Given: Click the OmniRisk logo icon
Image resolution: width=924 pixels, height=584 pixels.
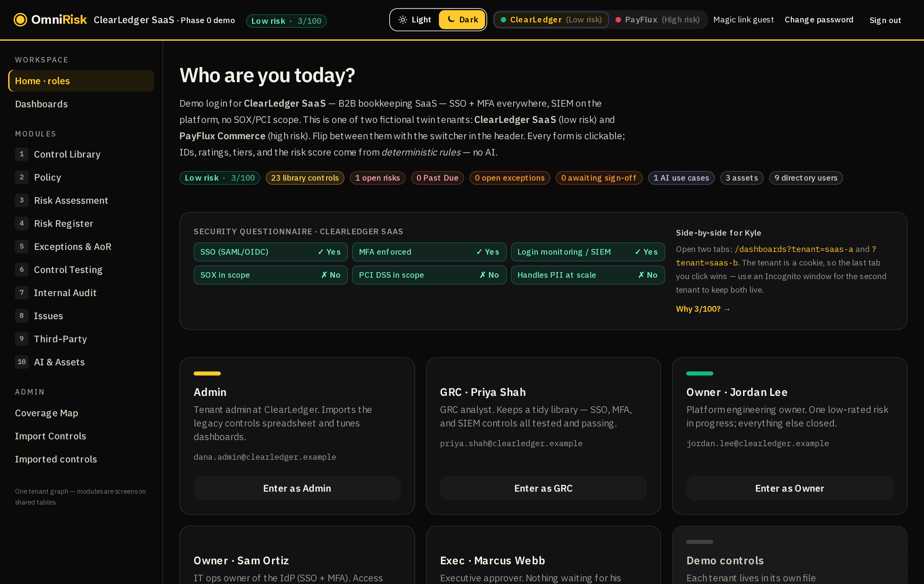Looking at the screenshot, I should [20, 20].
